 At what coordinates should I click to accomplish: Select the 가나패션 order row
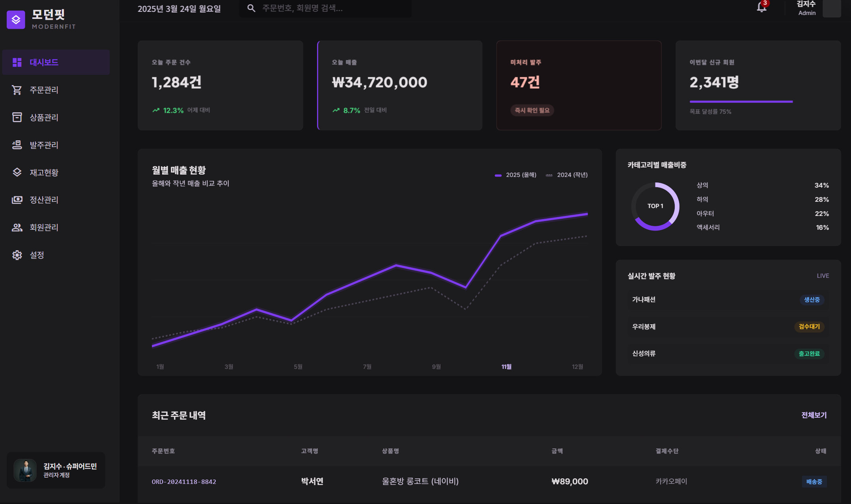[728, 299]
